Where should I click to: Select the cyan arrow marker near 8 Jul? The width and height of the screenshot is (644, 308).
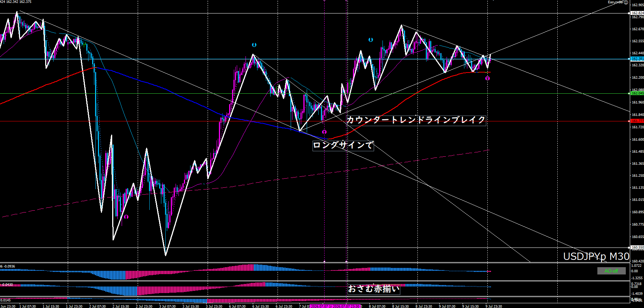point(370,40)
